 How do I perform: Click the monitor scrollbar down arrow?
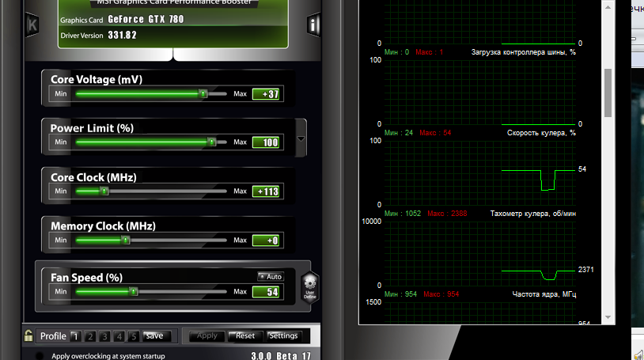(x=608, y=317)
